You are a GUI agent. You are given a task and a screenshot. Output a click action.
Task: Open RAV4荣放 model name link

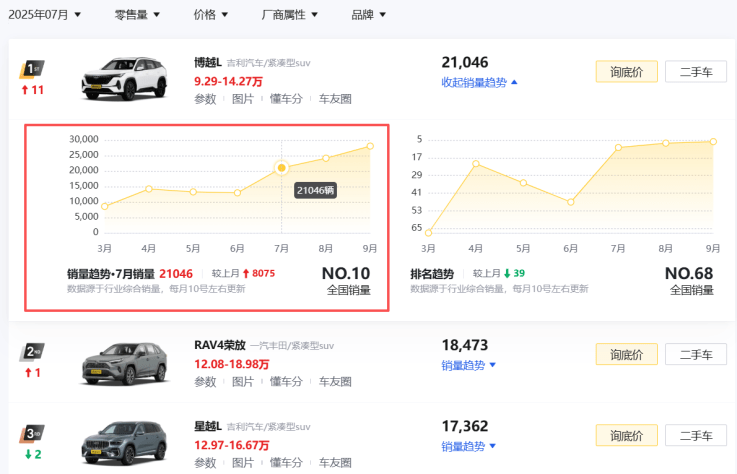point(220,345)
